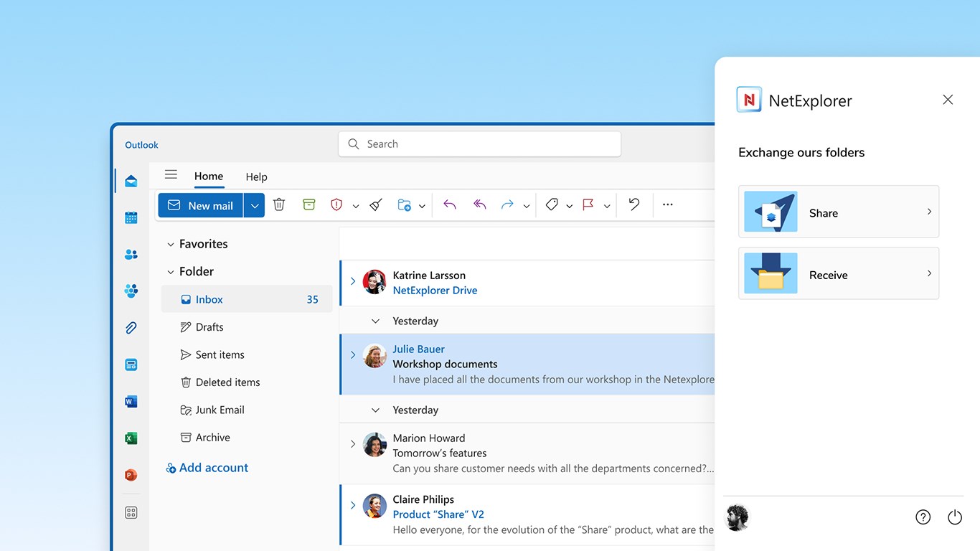Expand Claire Philips conversation thread
Screen dimensions: 980x551
click(x=353, y=505)
